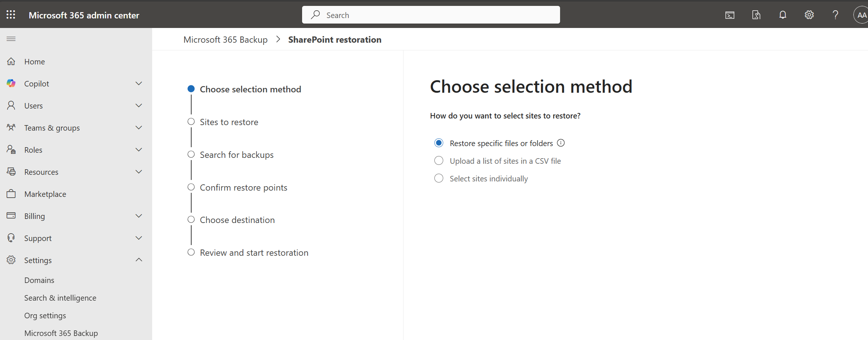This screenshot has height=340, width=868.
Task: Expand the Users section
Action: click(139, 105)
